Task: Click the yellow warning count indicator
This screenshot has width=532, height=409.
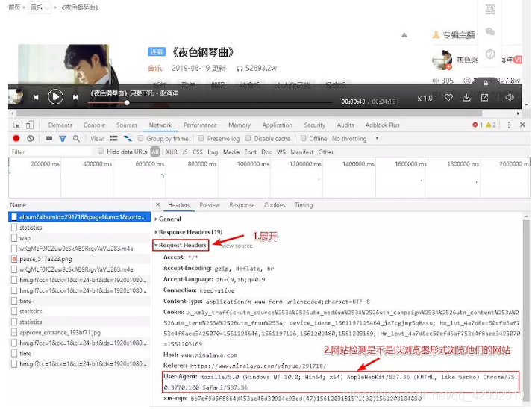Action: (491, 125)
